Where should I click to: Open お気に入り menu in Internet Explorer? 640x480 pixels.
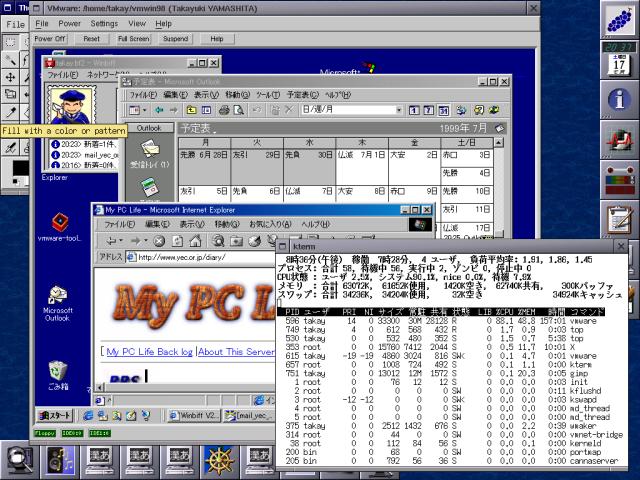click(270, 224)
